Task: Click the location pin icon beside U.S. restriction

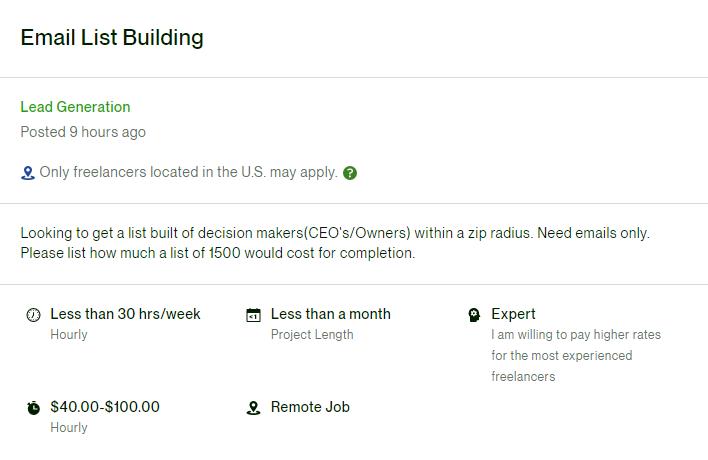Action: [x=28, y=173]
